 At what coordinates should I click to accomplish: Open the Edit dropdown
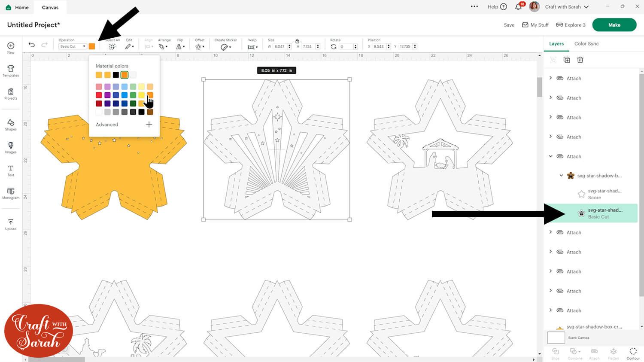(129, 46)
